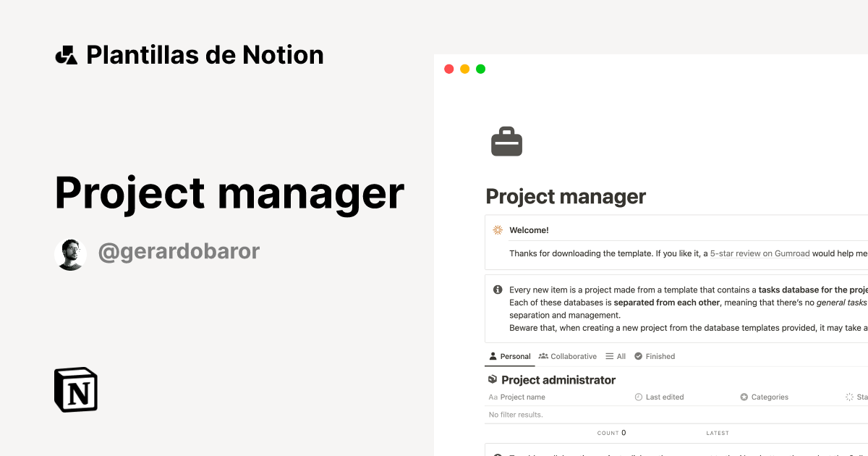This screenshot has width=868, height=456.
Task: Click the Status spinner icon column header
Action: [851, 397]
